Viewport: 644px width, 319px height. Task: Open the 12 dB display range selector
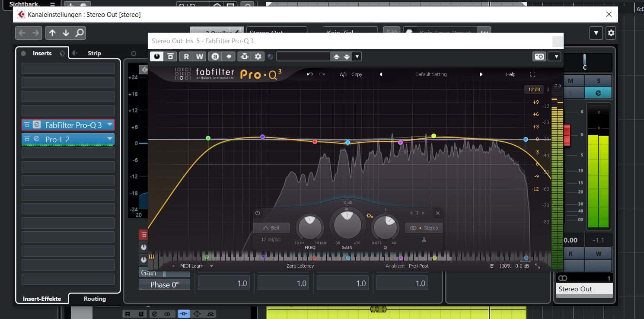(x=534, y=89)
